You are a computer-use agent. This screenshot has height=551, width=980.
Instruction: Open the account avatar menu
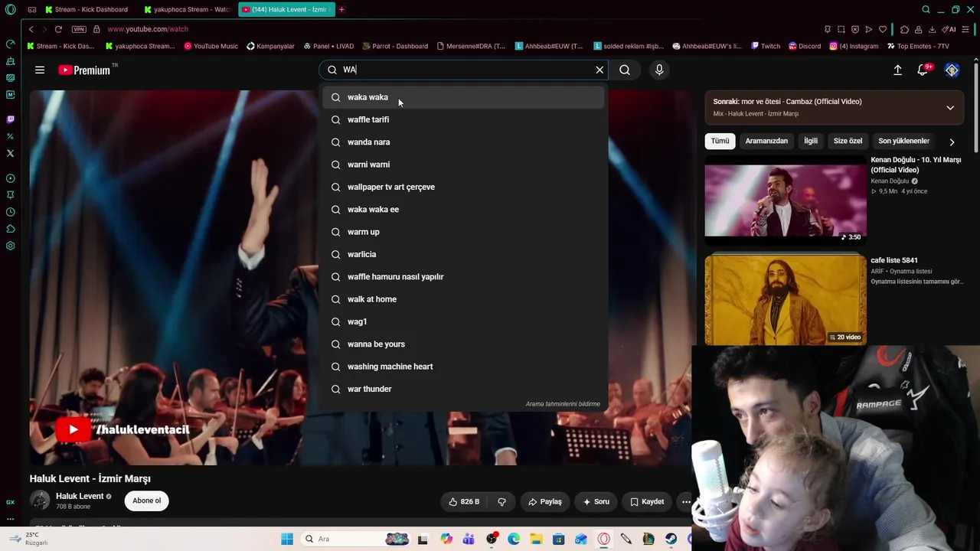(952, 70)
